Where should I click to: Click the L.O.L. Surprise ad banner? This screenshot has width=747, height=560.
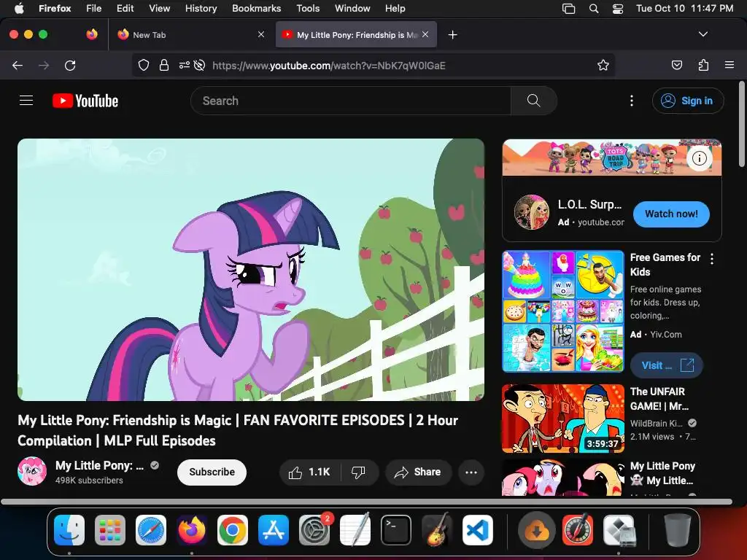612,157
